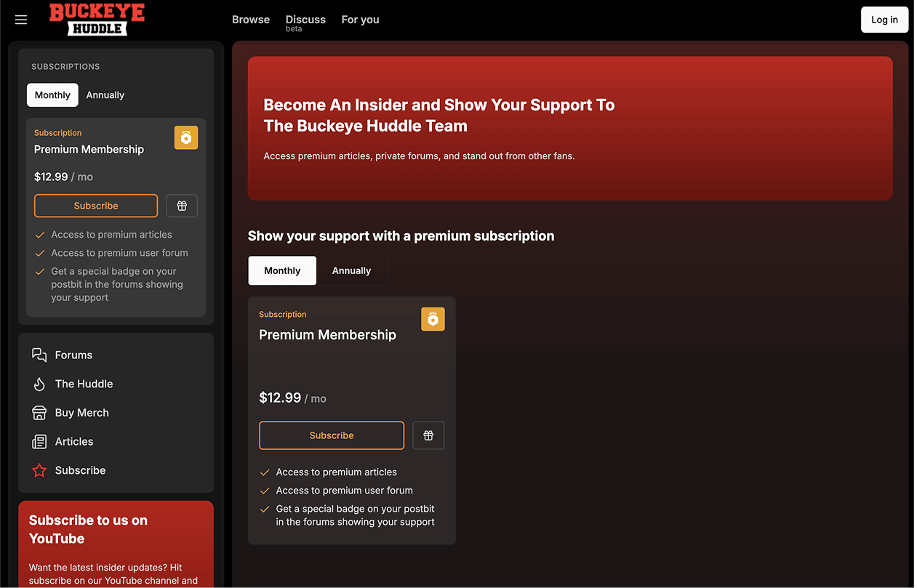Image resolution: width=917 pixels, height=588 pixels.
Task: Click the Forums chat bubbles icon
Action: pos(39,355)
